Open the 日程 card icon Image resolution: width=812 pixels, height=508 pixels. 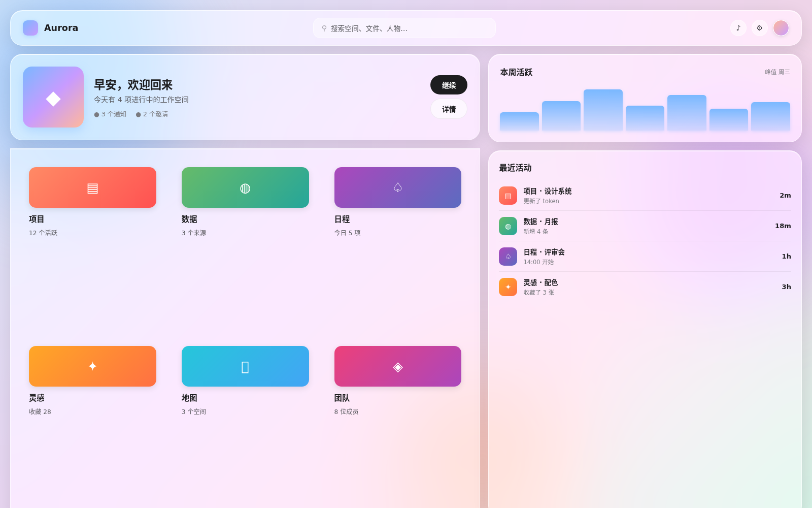pyautogui.click(x=398, y=187)
